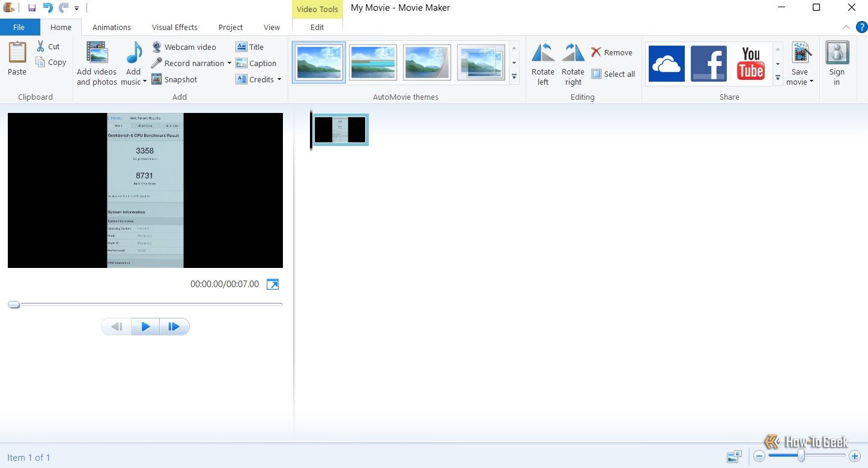Insert a Title card
Image resolution: width=868 pixels, height=468 pixels.
coord(251,47)
